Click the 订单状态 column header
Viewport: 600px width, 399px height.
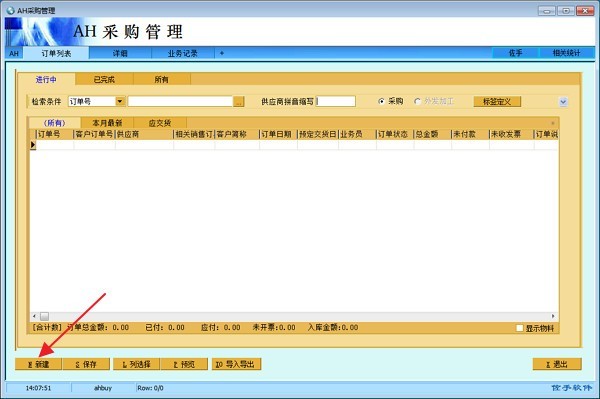tap(395, 134)
